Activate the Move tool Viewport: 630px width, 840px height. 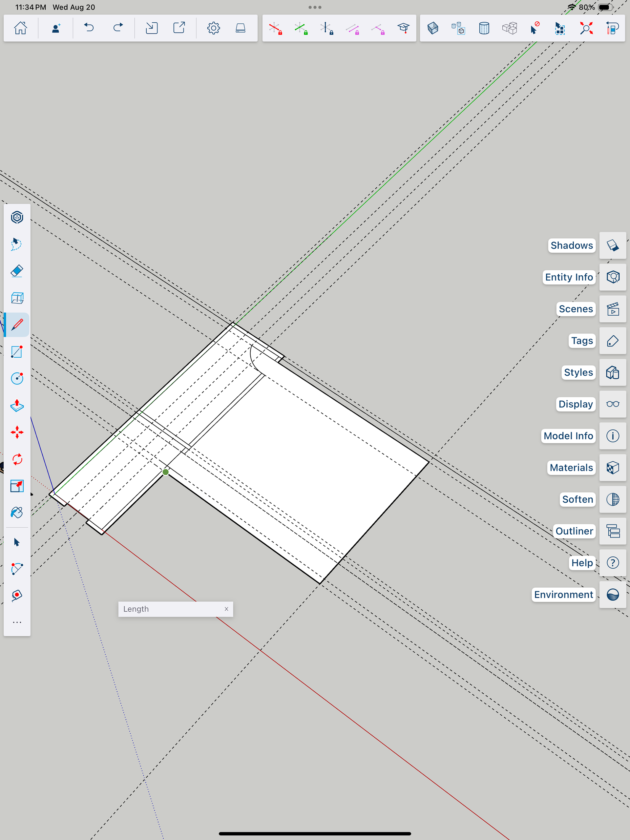17,432
